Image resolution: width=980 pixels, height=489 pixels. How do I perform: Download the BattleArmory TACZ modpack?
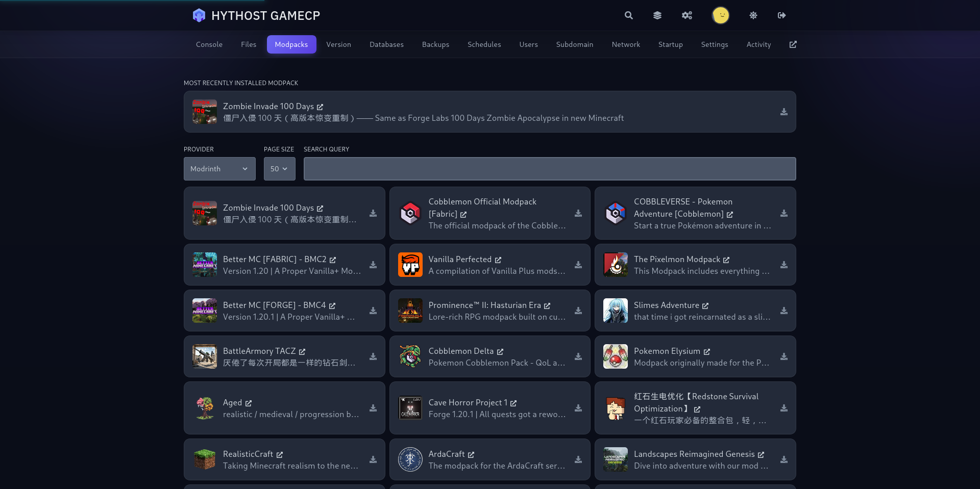(x=373, y=356)
